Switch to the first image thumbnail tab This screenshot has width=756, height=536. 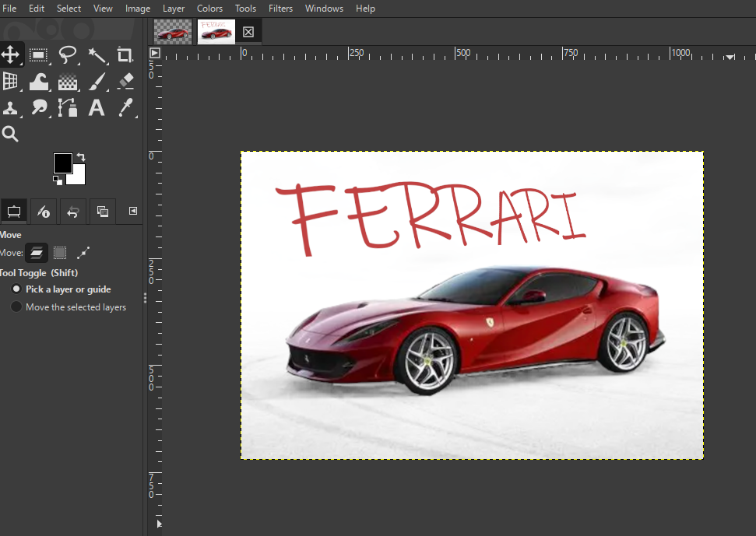(172, 31)
